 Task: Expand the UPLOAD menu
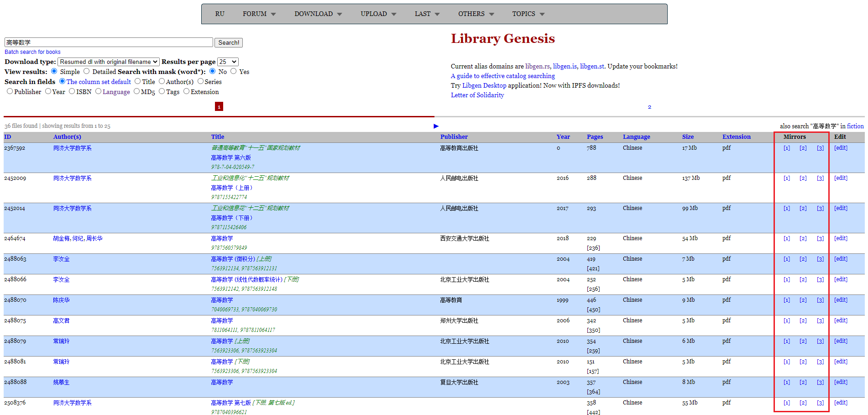pyautogui.click(x=378, y=14)
